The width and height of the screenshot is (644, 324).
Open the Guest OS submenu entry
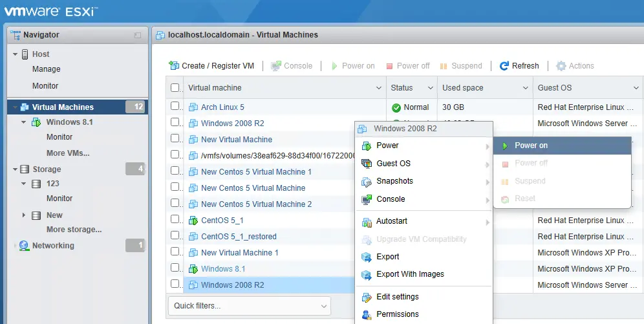[394, 164]
